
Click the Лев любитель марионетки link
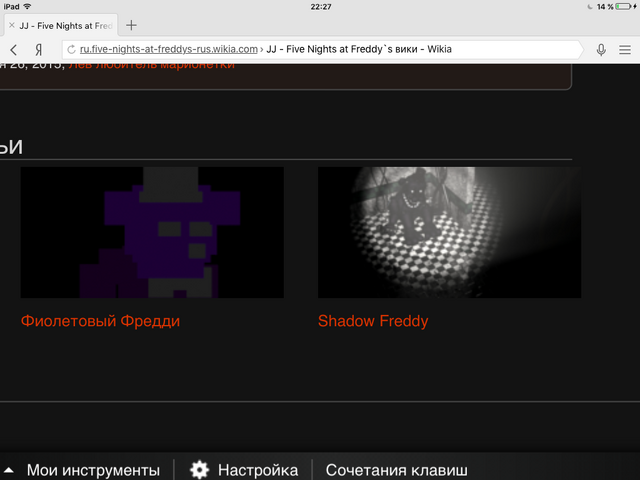point(151,65)
